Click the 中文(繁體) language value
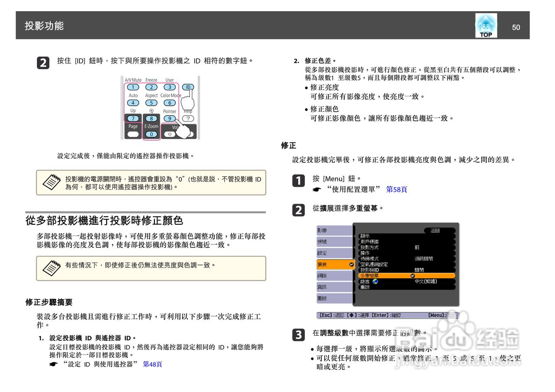Screen dimensions: 555x392 click(x=426, y=281)
